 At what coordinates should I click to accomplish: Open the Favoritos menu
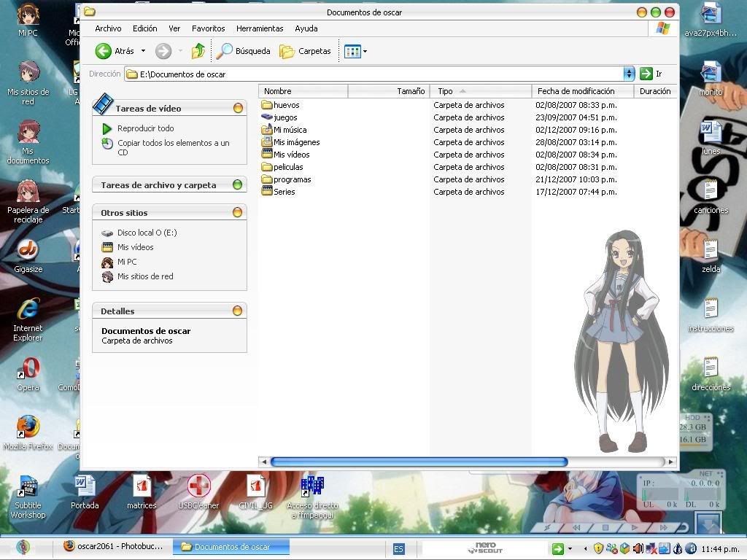(208, 28)
